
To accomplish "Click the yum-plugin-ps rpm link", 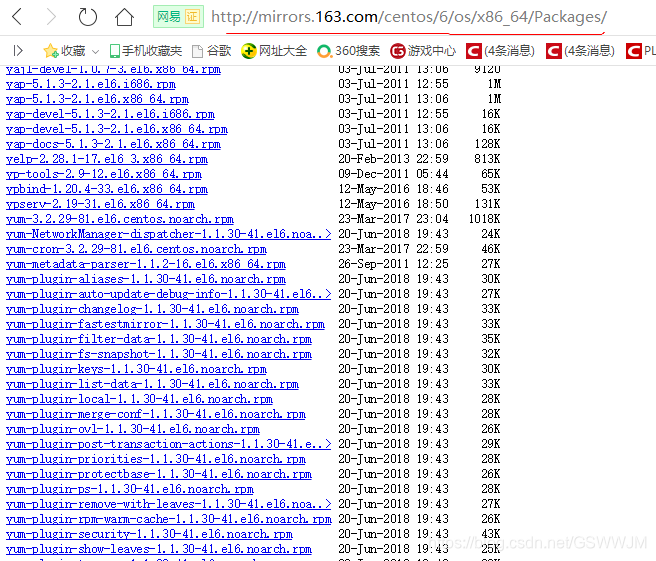I will coord(130,489).
